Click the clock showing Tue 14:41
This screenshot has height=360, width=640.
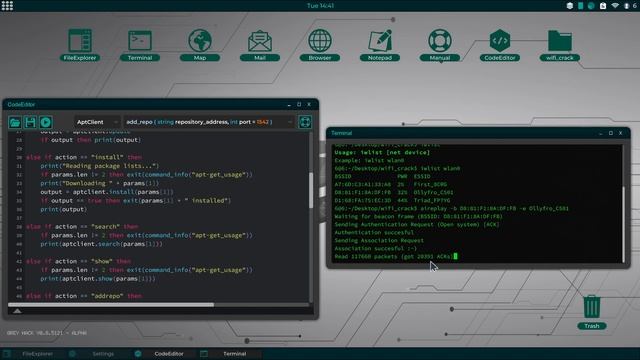[x=320, y=6]
